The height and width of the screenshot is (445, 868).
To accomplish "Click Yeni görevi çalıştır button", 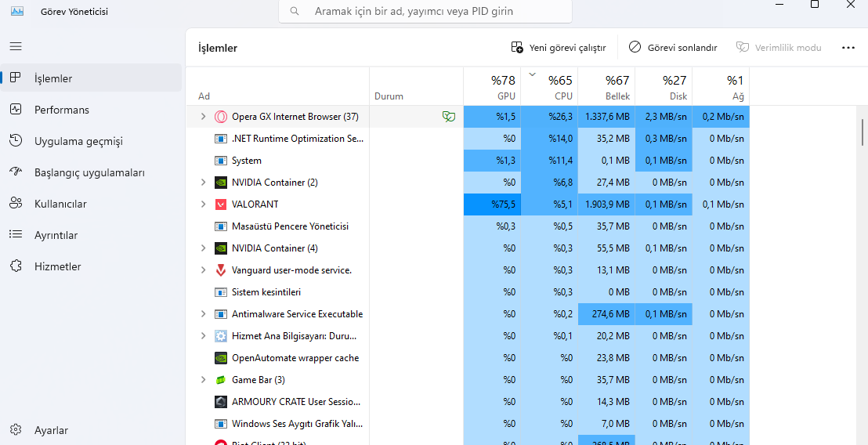I will tap(558, 48).
